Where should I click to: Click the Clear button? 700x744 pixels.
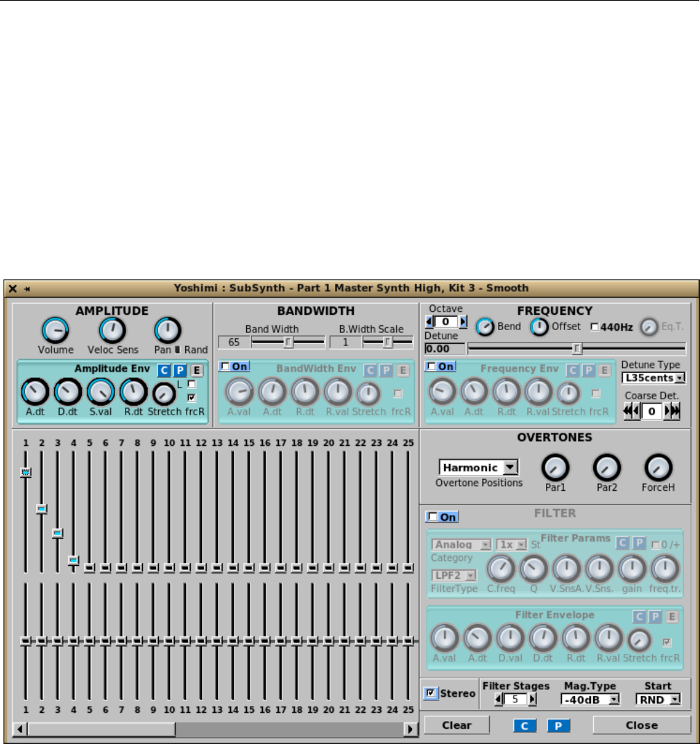(457, 725)
